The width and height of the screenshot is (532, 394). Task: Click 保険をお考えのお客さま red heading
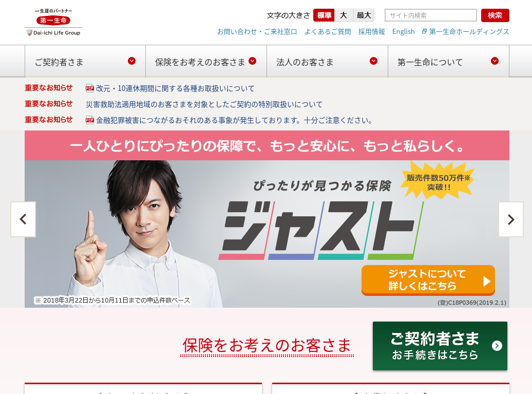click(267, 346)
